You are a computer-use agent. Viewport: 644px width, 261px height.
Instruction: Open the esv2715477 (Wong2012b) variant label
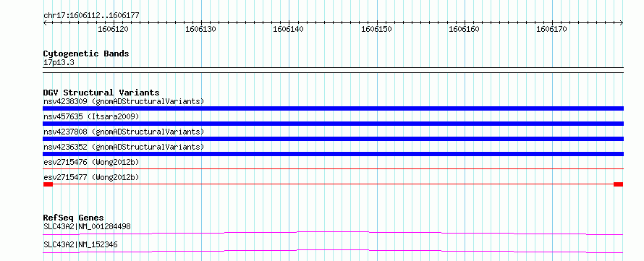(x=91, y=177)
